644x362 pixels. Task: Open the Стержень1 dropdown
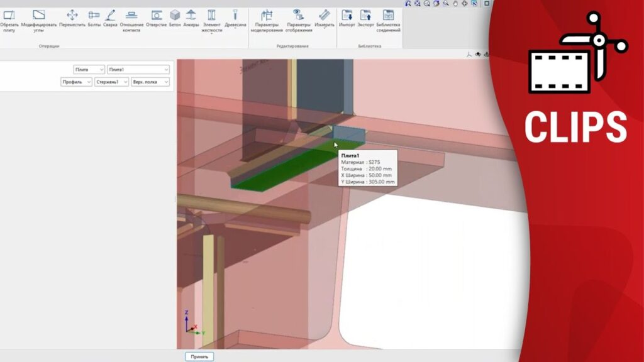111,82
